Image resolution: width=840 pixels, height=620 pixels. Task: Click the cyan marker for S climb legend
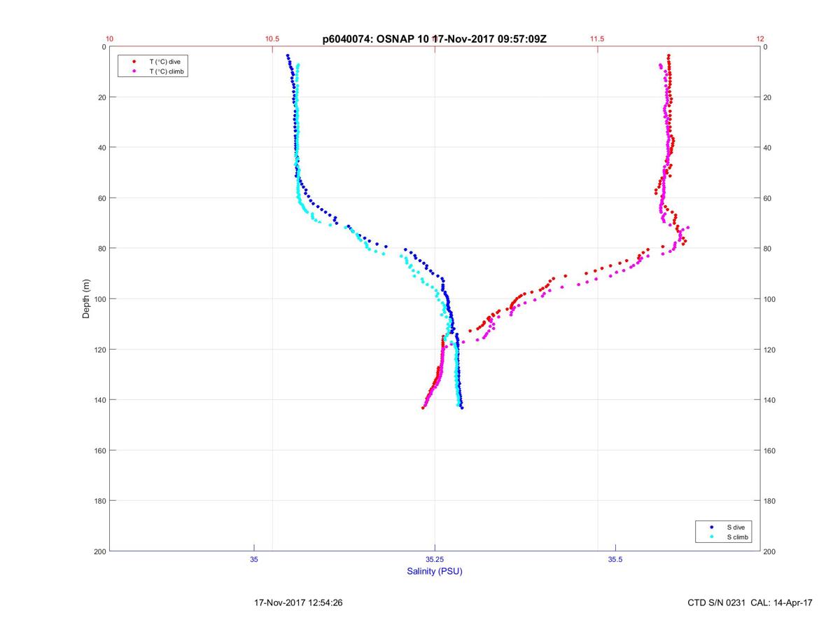pos(712,537)
